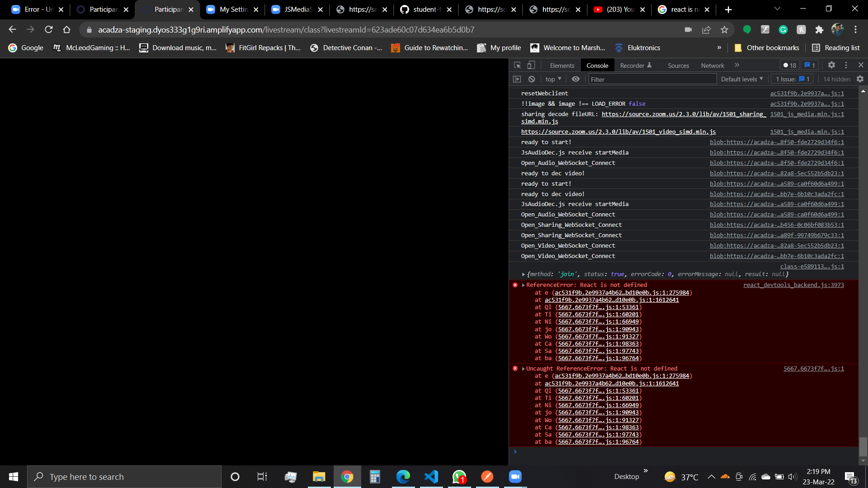This screenshot has height=488, width=868.
Task: Toggle device toolbar emulation
Action: [x=531, y=65]
